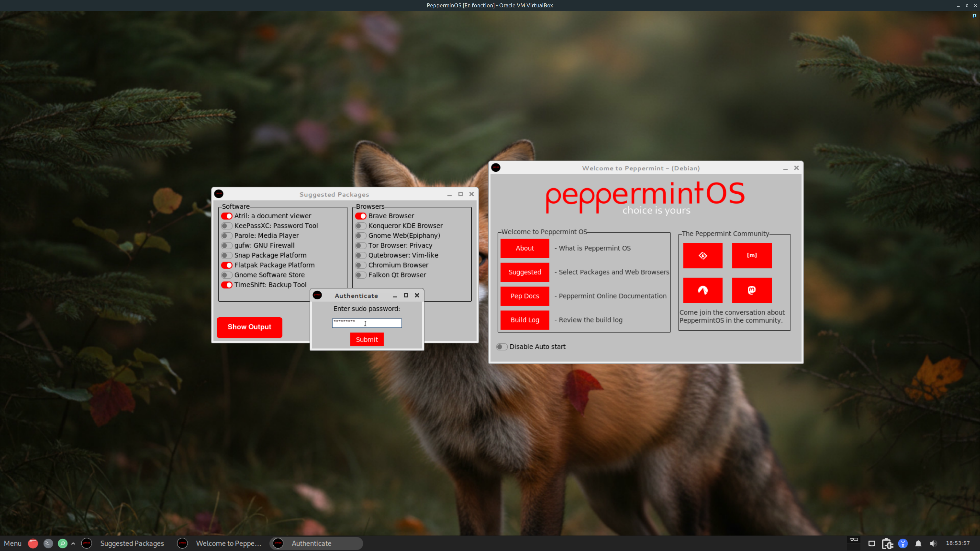
Task: Close the Authenticate dialog
Action: coord(417,295)
